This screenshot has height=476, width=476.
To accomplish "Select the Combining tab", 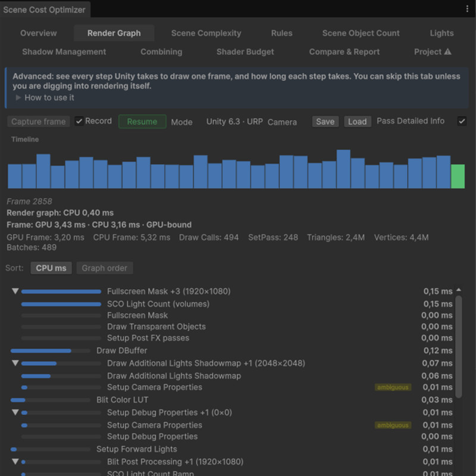I will (161, 52).
